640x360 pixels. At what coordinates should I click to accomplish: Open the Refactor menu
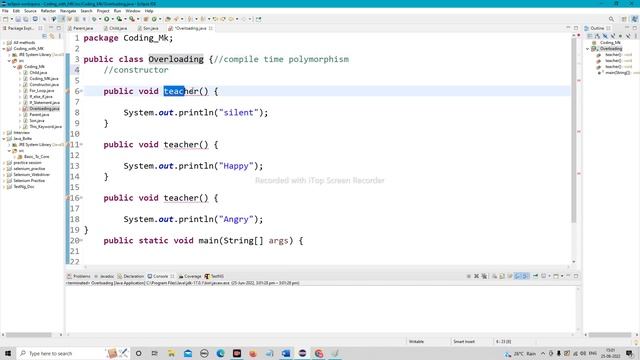coord(48,11)
